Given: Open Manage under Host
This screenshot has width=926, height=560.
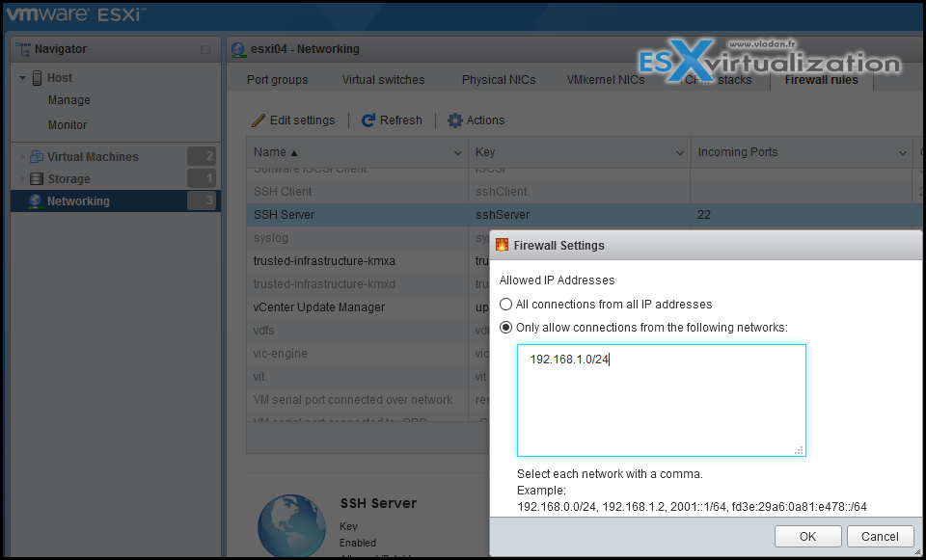Looking at the screenshot, I should (69, 100).
